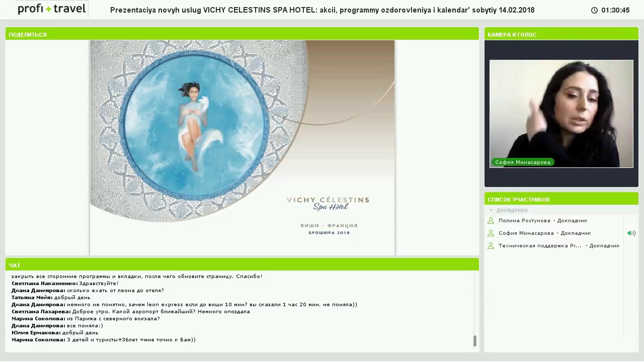Click the user icon next to Полина Ростунова
644x362 pixels.
[491, 221]
